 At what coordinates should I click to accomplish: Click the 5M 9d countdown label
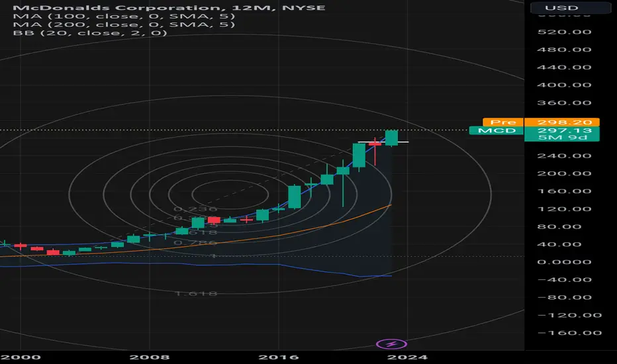click(562, 138)
